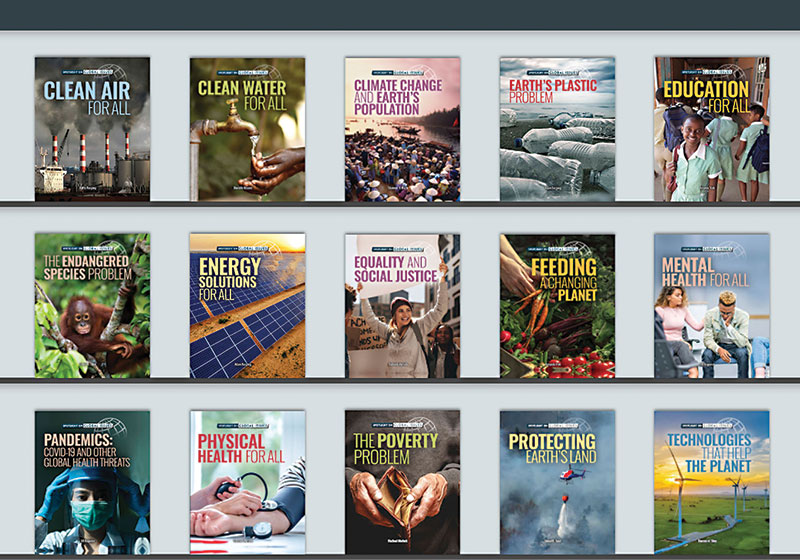The image size is (800, 560).
Task: Open the Clean Air for All book cover
Action: (x=92, y=128)
